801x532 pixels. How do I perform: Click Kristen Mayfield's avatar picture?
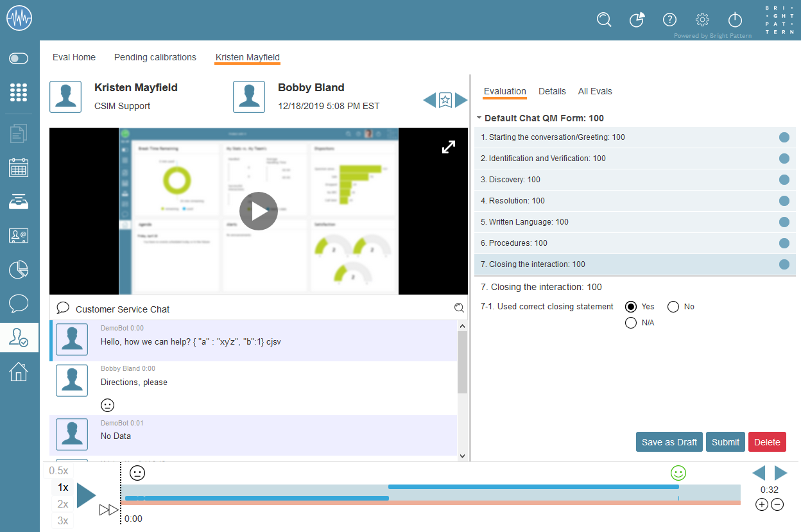tap(65, 97)
